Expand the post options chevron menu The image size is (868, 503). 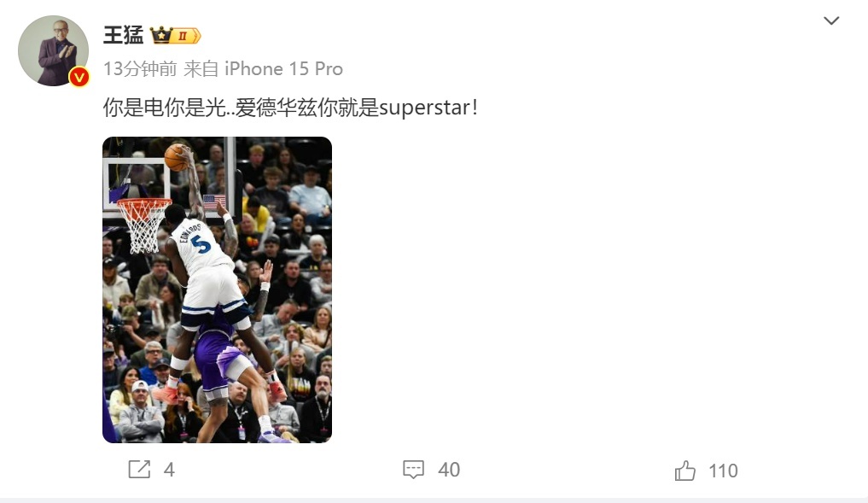[x=831, y=21]
